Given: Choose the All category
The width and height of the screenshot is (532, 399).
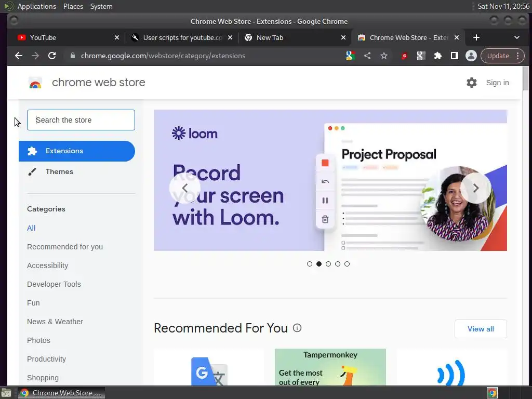Looking at the screenshot, I should (x=31, y=229).
